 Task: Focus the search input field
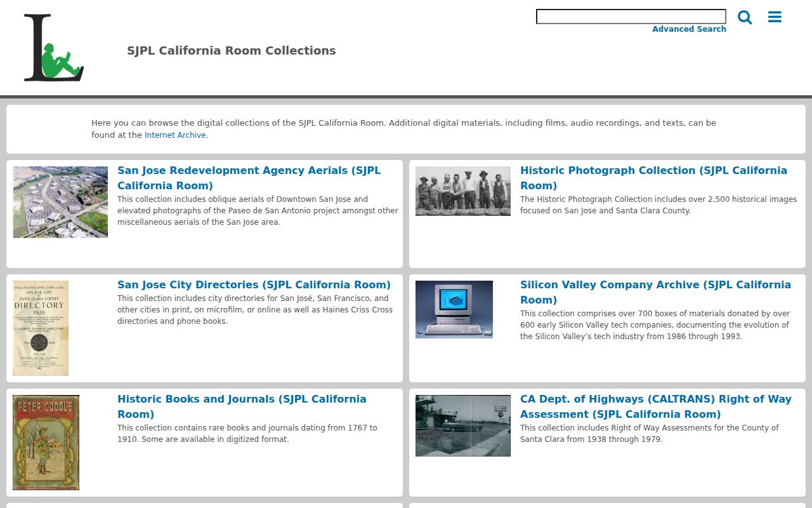631,17
